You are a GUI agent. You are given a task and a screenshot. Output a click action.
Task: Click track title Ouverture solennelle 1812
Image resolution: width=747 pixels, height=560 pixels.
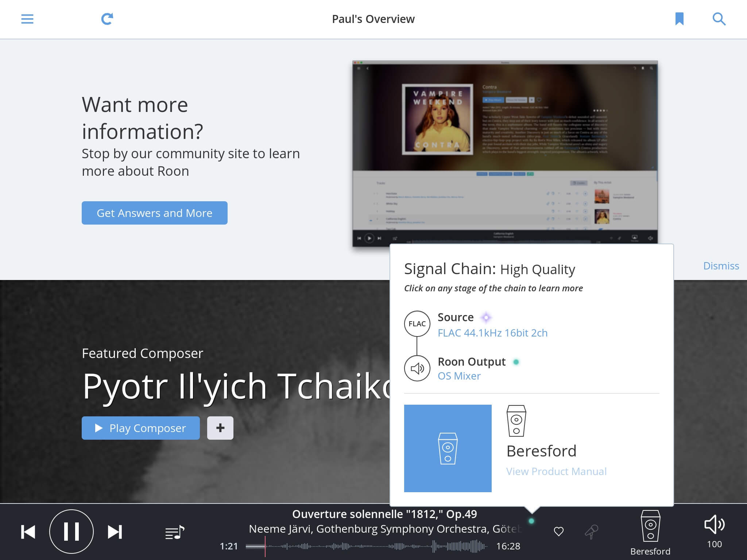(x=384, y=514)
